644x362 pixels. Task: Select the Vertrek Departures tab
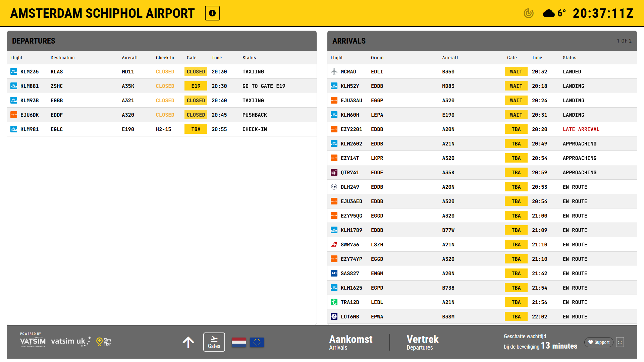pos(422,342)
